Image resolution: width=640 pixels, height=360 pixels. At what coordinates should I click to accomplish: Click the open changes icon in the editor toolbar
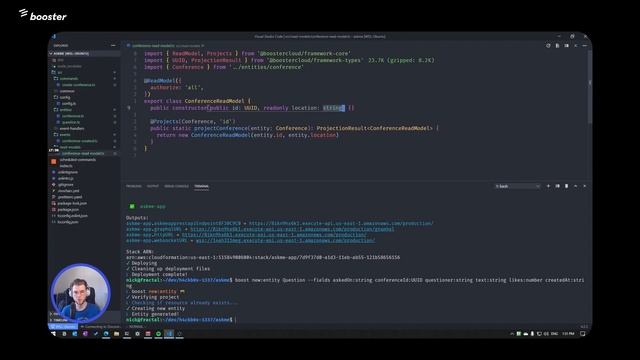click(x=548, y=46)
